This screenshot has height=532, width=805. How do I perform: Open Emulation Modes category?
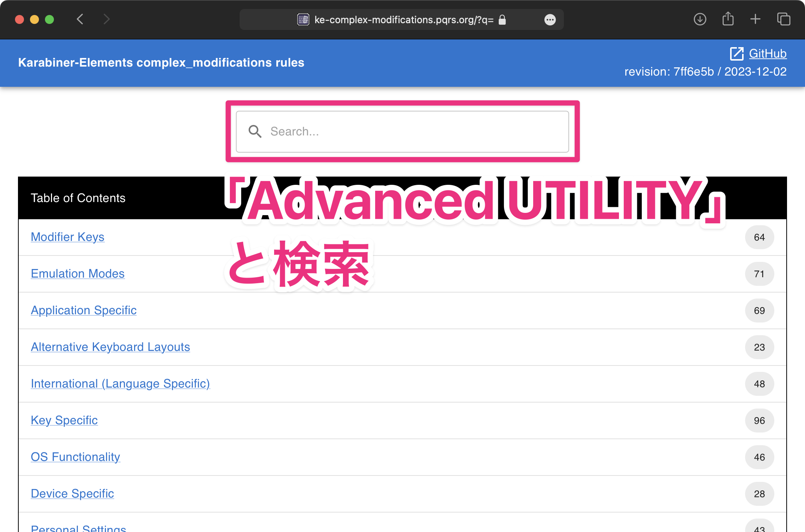(78, 273)
